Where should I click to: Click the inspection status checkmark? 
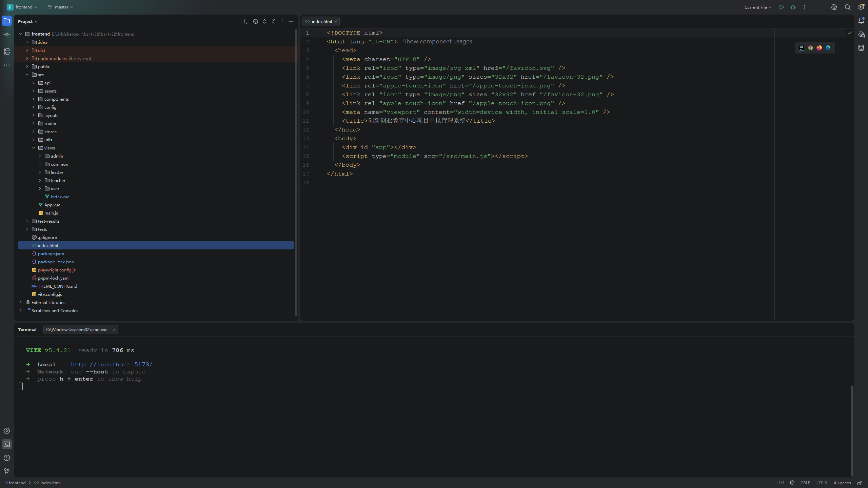click(x=850, y=33)
